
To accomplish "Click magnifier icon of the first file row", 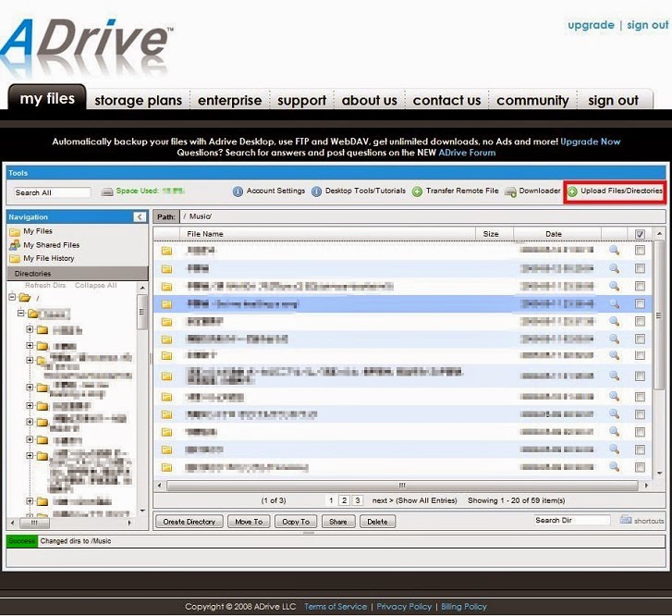I will tap(614, 250).
